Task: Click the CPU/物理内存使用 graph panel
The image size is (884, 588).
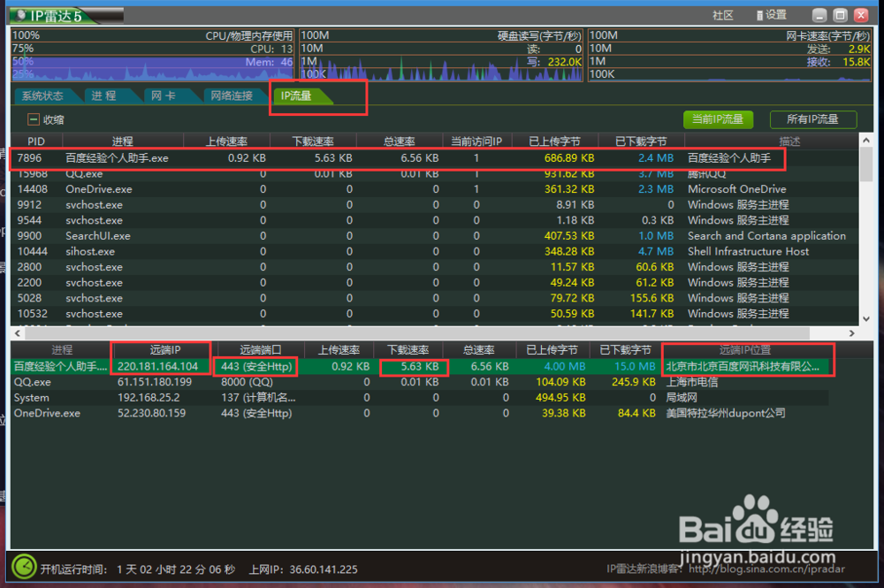Action: (x=153, y=55)
